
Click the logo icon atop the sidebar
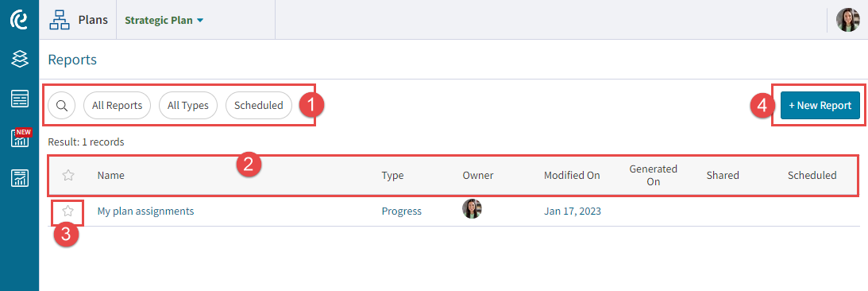(19, 19)
